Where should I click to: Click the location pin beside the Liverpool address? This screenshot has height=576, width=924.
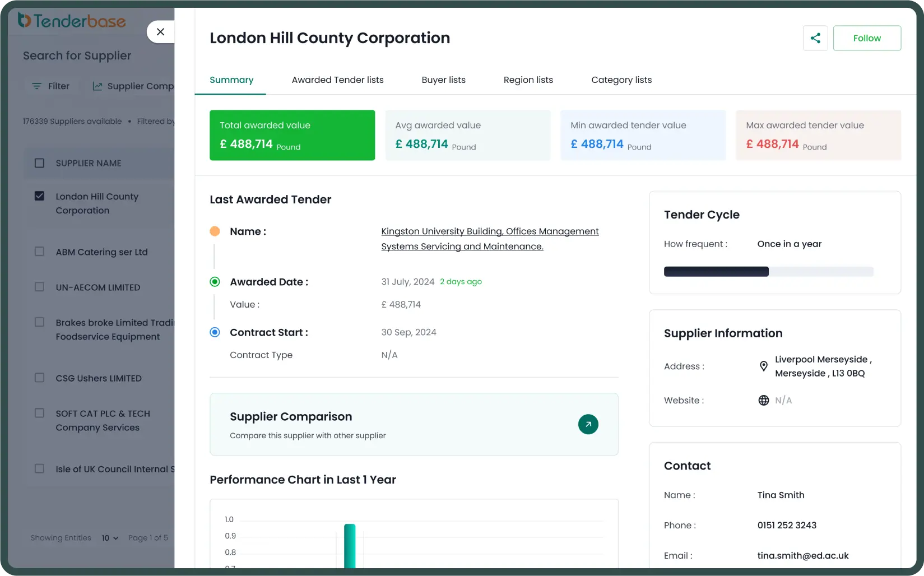pos(763,366)
